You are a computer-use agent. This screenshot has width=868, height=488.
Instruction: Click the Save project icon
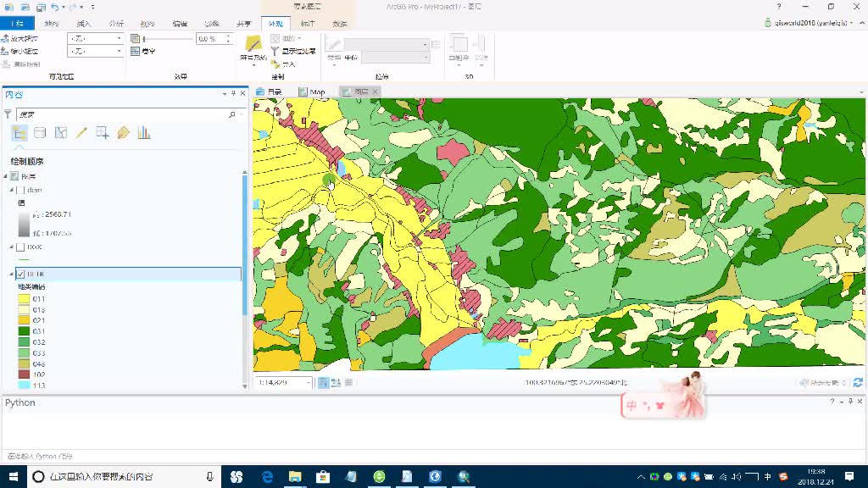(41, 7)
